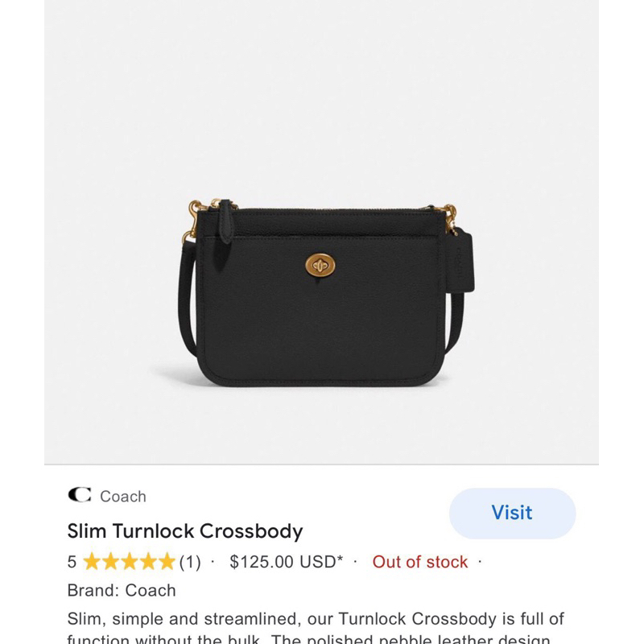This screenshot has width=644, height=644.
Task: Click the black crossbody bag photo
Action: pos(322,306)
